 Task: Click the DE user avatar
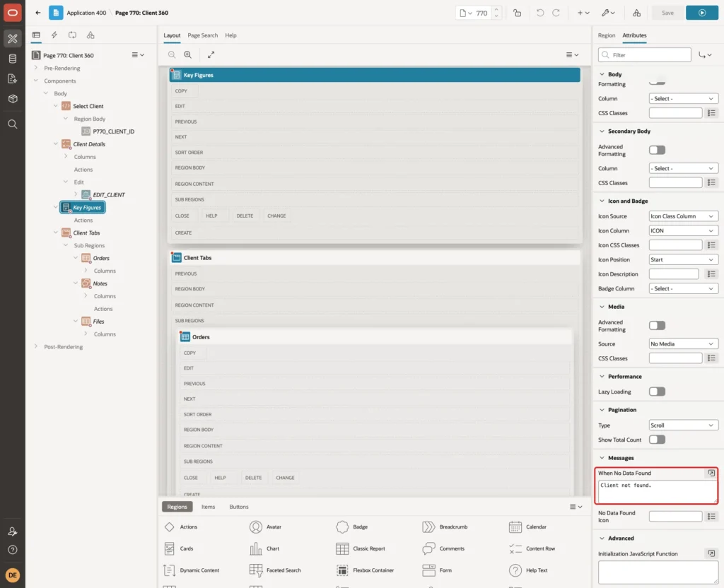pyautogui.click(x=13, y=575)
